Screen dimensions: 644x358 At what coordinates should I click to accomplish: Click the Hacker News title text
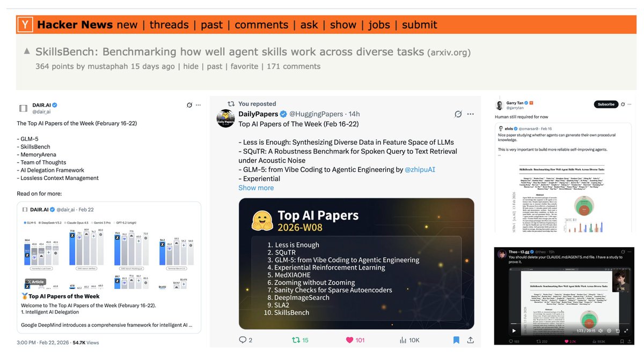coord(75,25)
